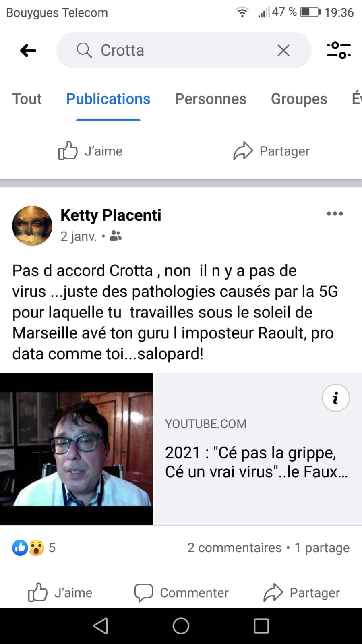Open the YouTube video thumbnail
This screenshot has height=644, width=362.
pos(77,449)
